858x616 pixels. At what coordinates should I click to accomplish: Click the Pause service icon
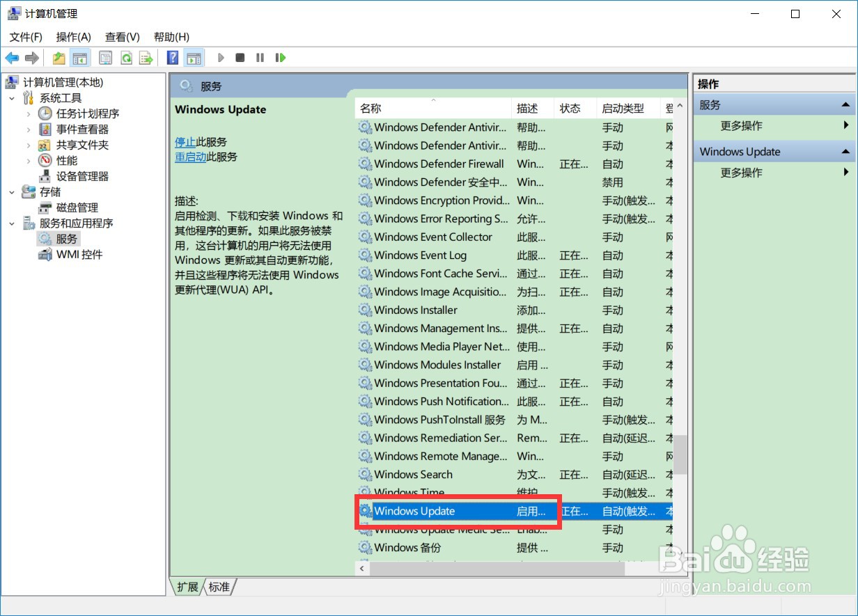tap(260, 58)
